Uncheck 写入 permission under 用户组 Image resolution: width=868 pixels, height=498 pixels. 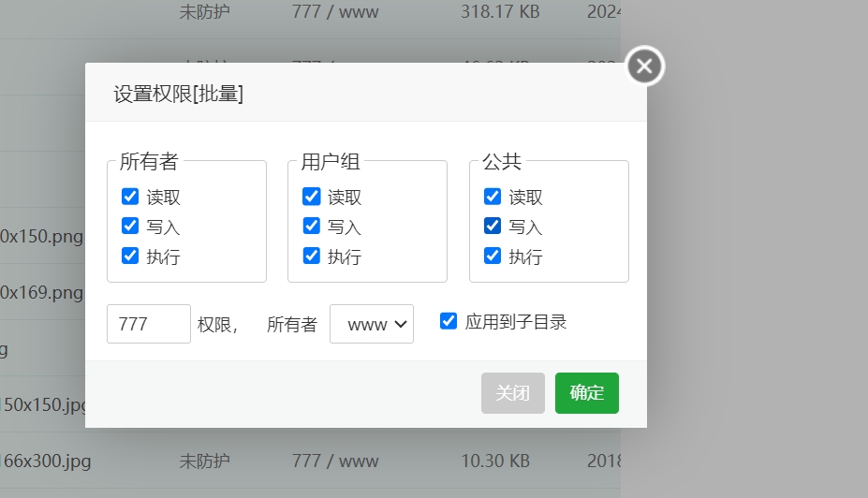[311, 227]
